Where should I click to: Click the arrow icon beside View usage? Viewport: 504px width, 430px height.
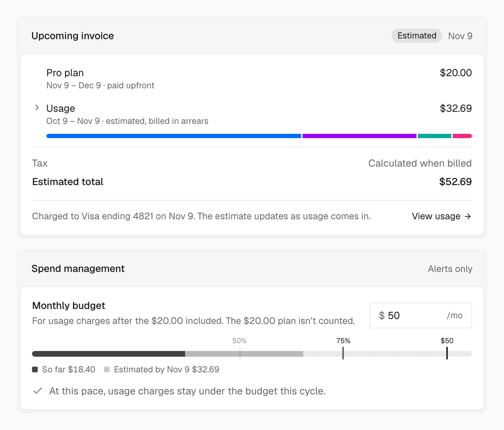coord(468,216)
